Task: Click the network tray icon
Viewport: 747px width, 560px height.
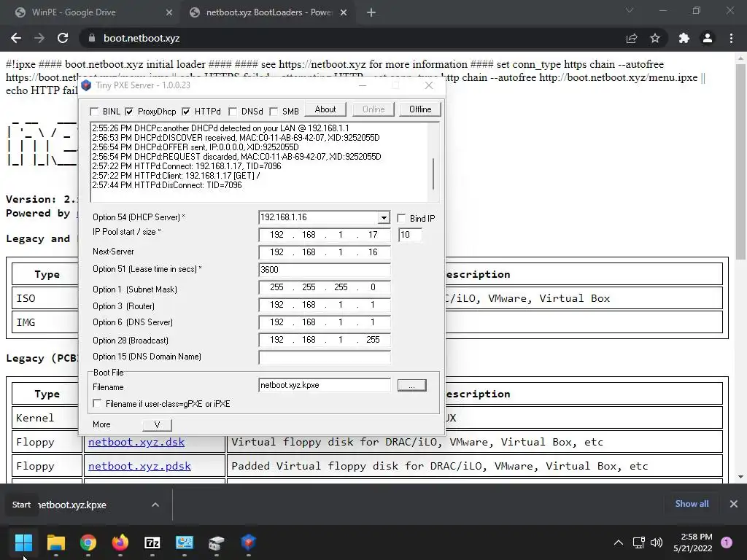Action: [x=638, y=542]
